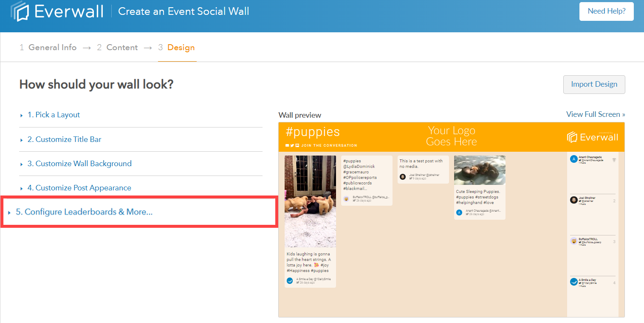Click Anant Chauragade avatar under sleeping puppies post
The width and height of the screenshot is (644, 323).
tap(459, 212)
